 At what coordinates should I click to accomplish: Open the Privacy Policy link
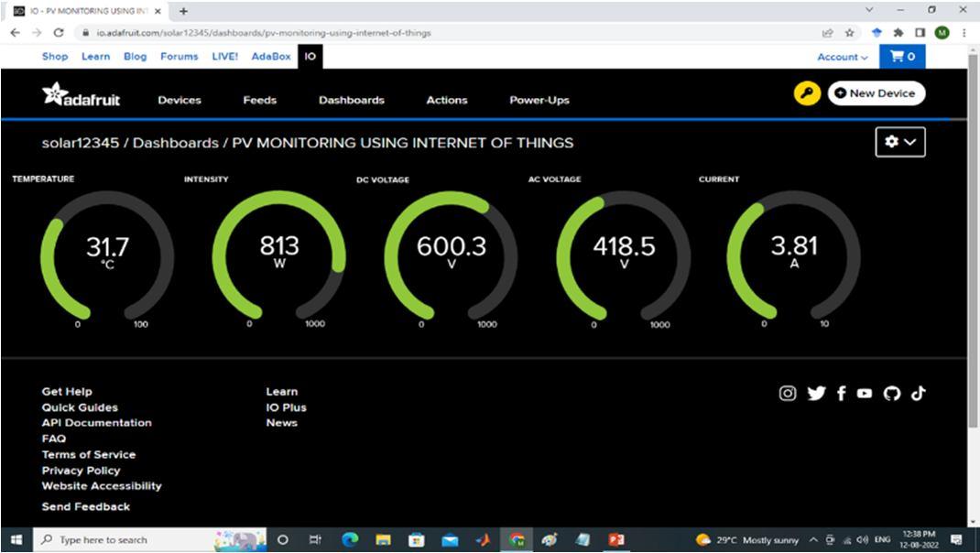[x=82, y=471]
